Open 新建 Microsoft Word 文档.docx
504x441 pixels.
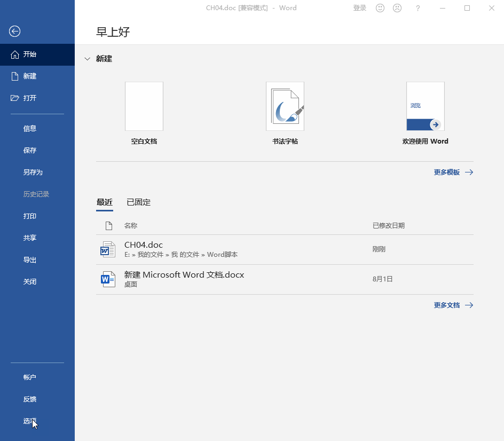285,280
